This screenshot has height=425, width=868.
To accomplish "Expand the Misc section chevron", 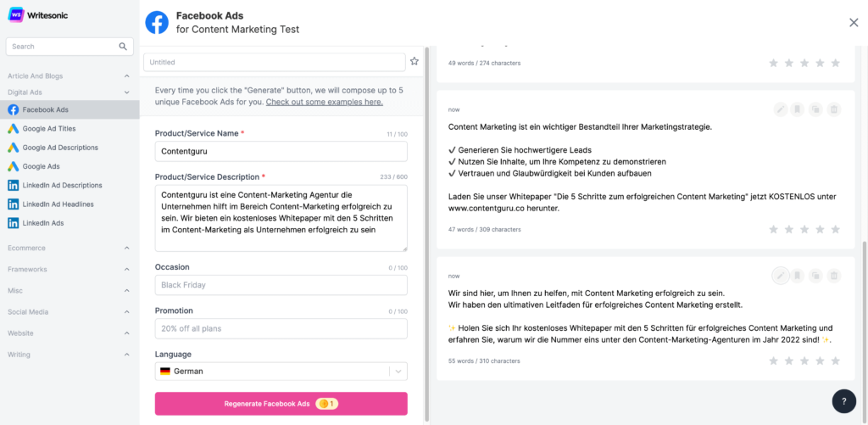I will click(x=127, y=291).
